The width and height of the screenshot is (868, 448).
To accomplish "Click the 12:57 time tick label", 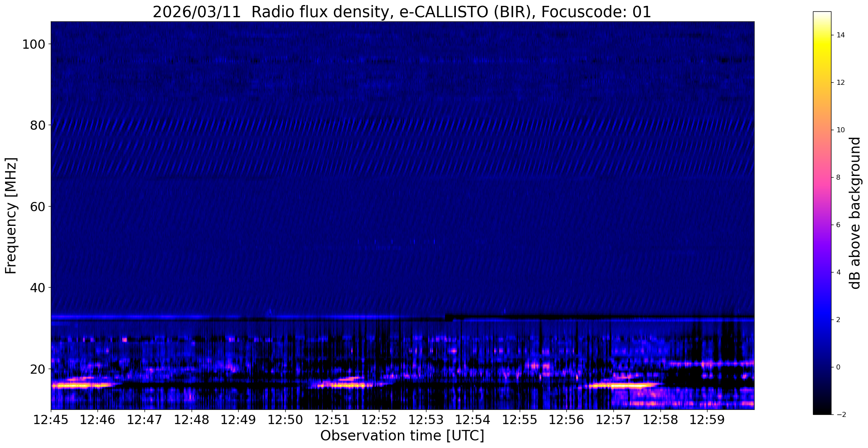I will [x=613, y=419].
